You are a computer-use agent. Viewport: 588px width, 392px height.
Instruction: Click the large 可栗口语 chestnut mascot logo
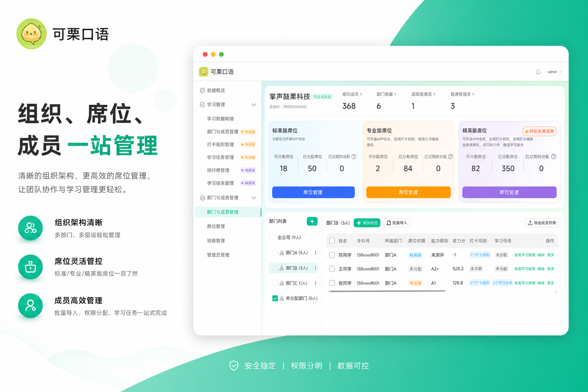pos(31,34)
